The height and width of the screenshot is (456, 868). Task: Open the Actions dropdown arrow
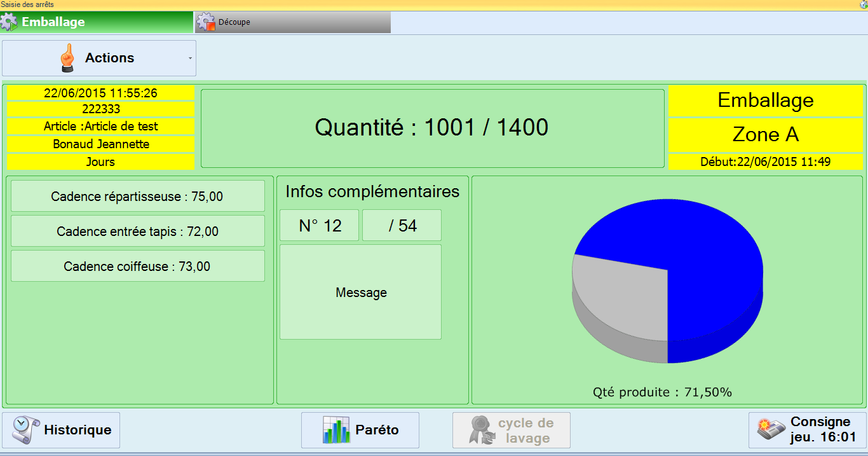(190, 59)
